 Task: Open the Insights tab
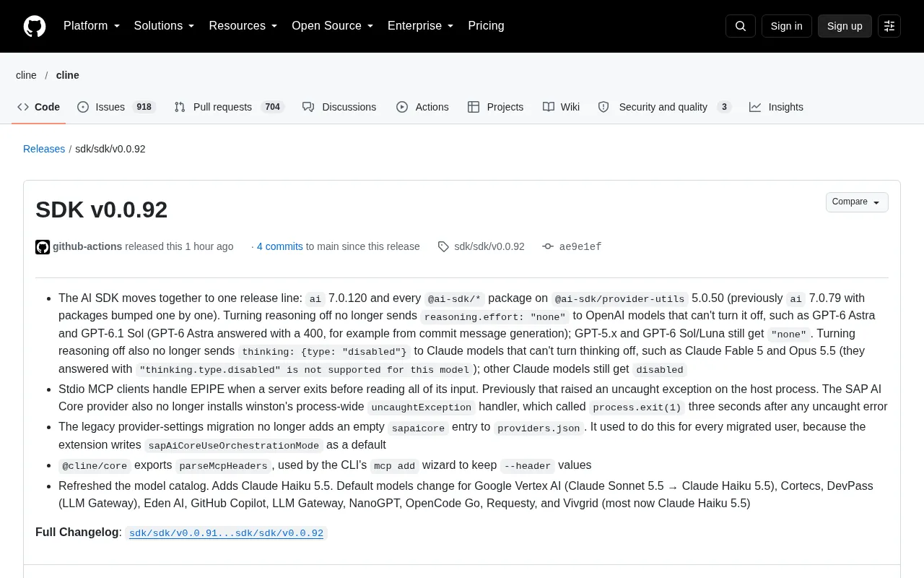click(776, 107)
